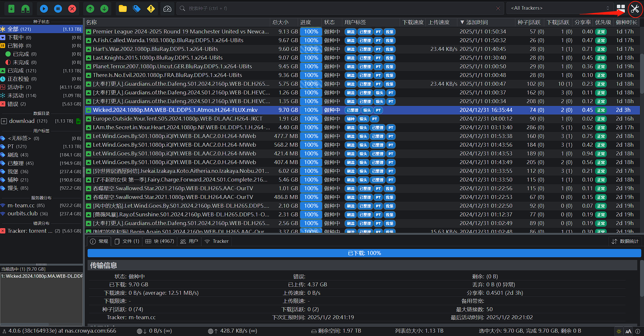The height and width of the screenshot is (336, 644).
Task: Open the 块 (4967) tab
Action: tap(160, 241)
